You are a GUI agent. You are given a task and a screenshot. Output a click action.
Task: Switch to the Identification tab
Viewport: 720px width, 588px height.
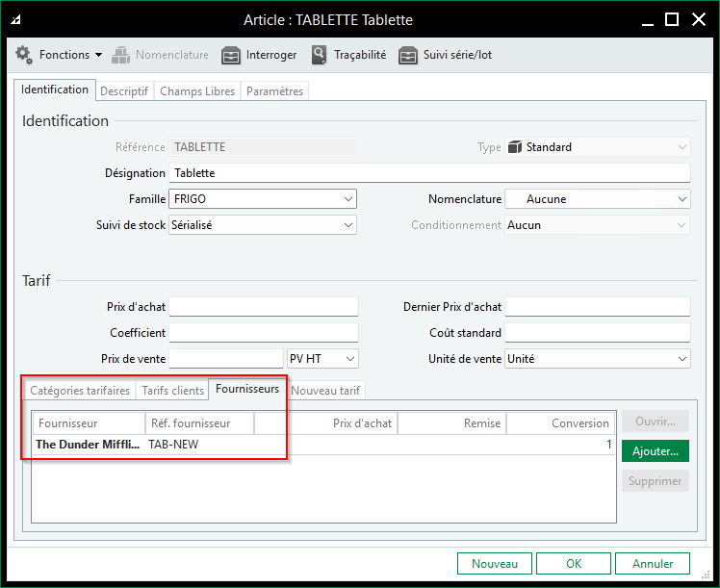[55, 89]
